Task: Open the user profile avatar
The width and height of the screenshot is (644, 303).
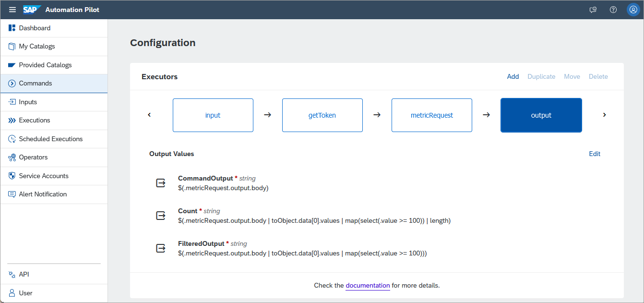Action: [633, 10]
